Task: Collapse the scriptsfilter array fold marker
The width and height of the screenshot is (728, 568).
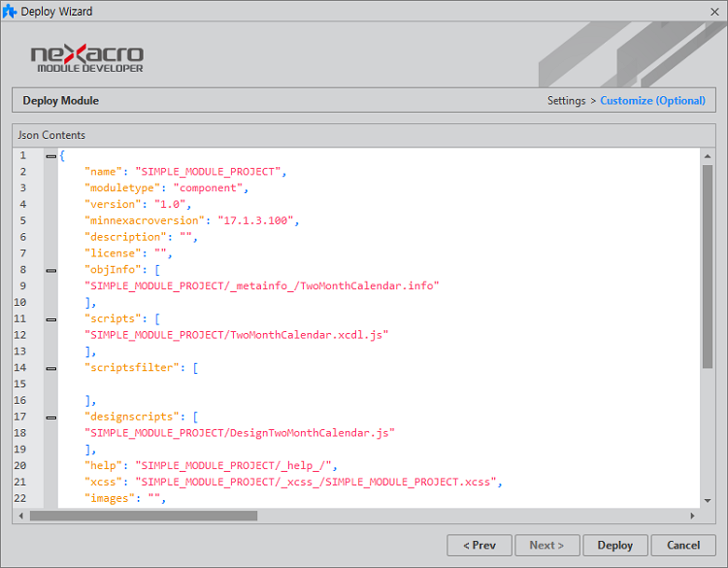Action: point(50,368)
